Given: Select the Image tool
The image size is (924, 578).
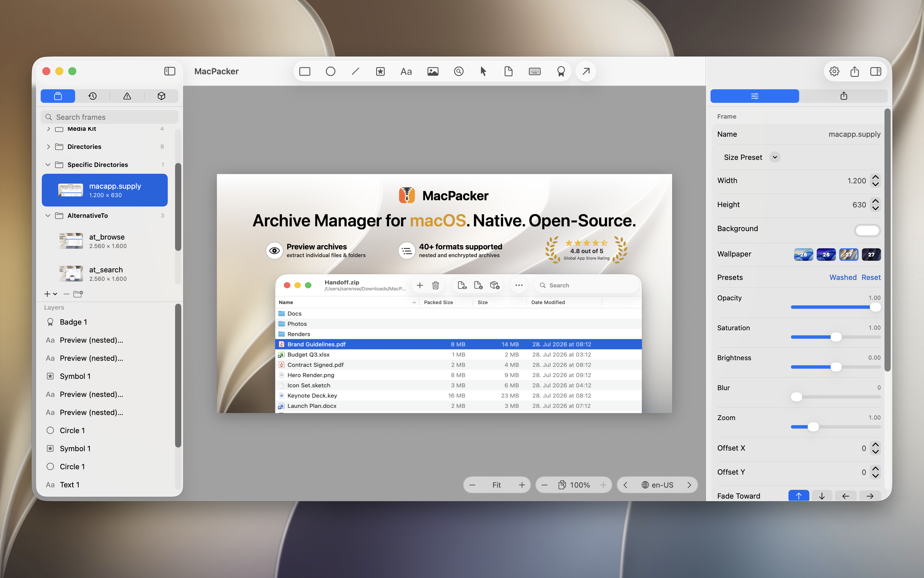Looking at the screenshot, I should (x=433, y=72).
